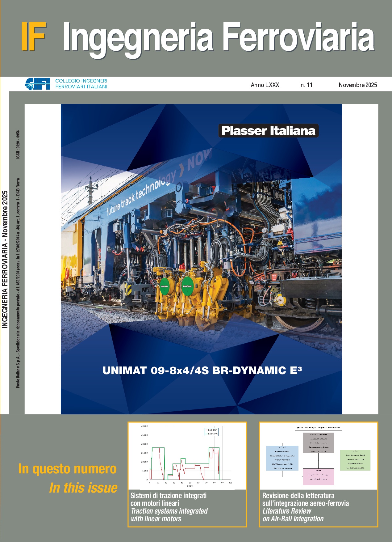Click the gray box in diagram
Viewport: 392px width, 542px height.
click(318, 443)
